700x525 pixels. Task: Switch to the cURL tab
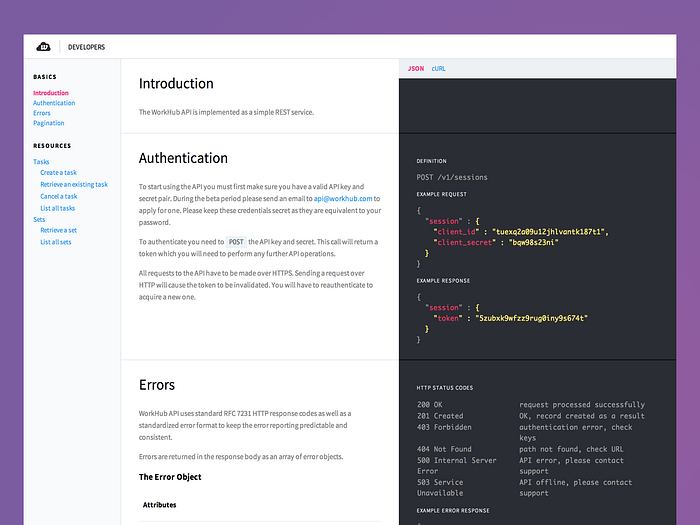pyautogui.click(x=438, y=68)
